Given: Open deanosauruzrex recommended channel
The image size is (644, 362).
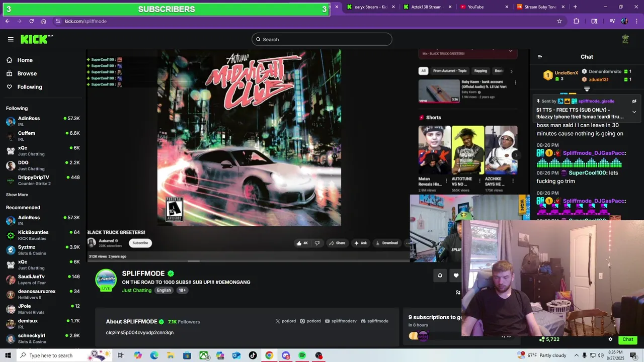Looking at the screenshot, I should pos(43,294).
